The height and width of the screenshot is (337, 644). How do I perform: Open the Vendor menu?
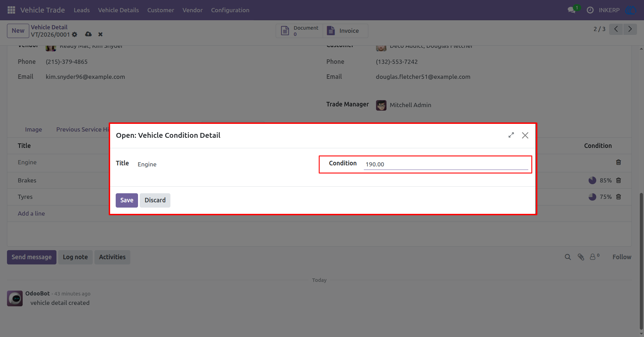click(x=193, y=10)
